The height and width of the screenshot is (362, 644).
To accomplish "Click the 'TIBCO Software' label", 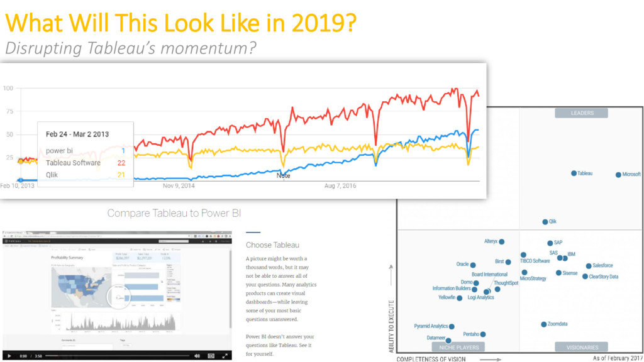I will pos(535,261).
